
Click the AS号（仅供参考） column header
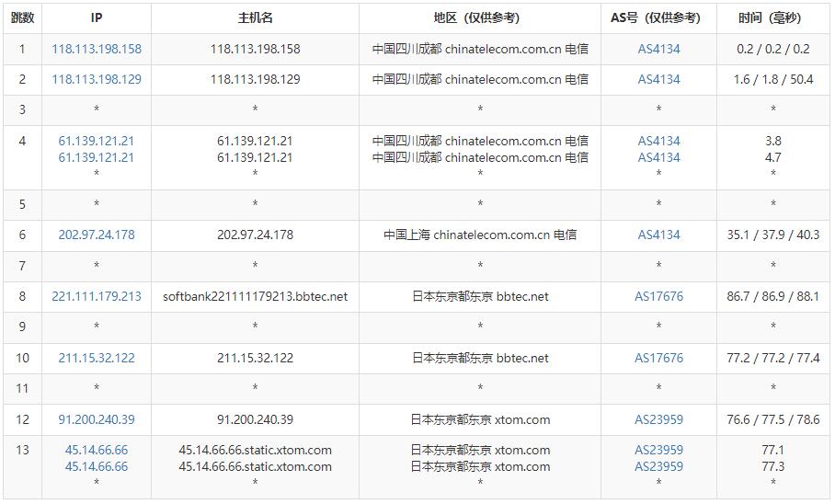click(658, 18)
